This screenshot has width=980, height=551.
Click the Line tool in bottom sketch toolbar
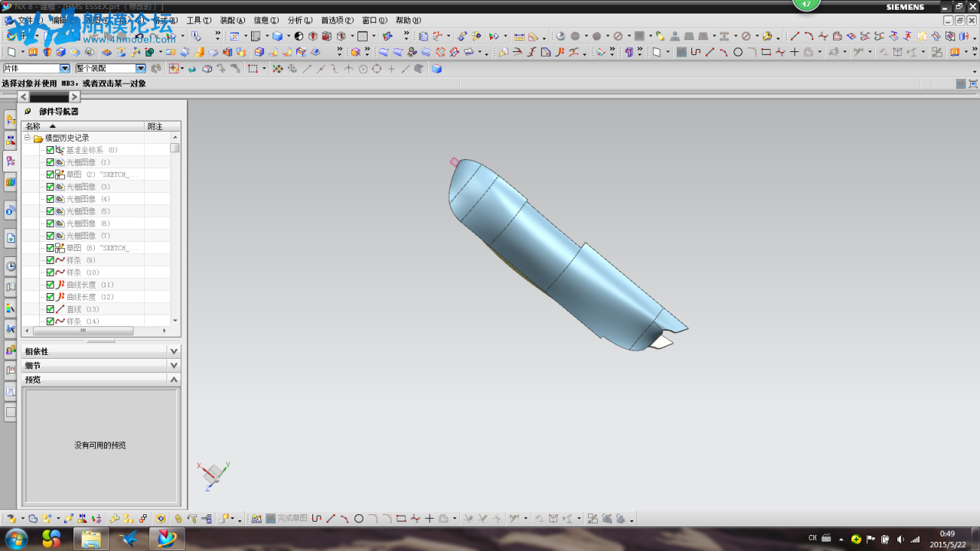click(x=331, y=518)
